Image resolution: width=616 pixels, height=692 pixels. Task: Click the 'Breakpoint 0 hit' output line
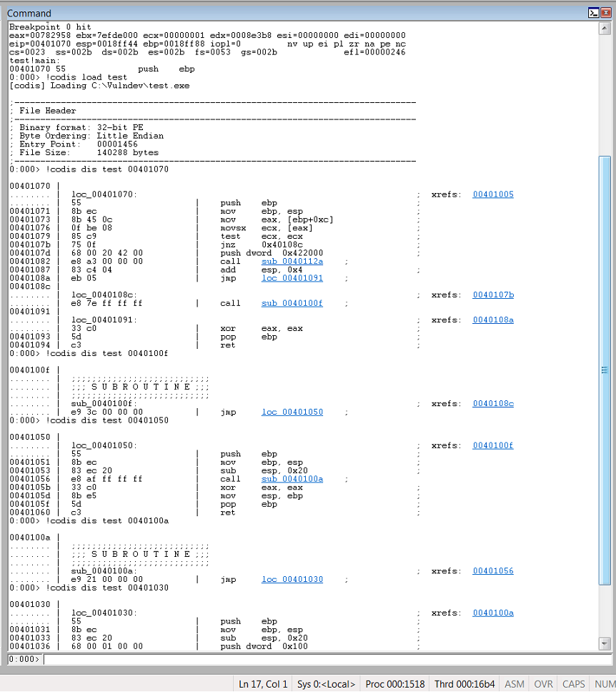[50, 27]
